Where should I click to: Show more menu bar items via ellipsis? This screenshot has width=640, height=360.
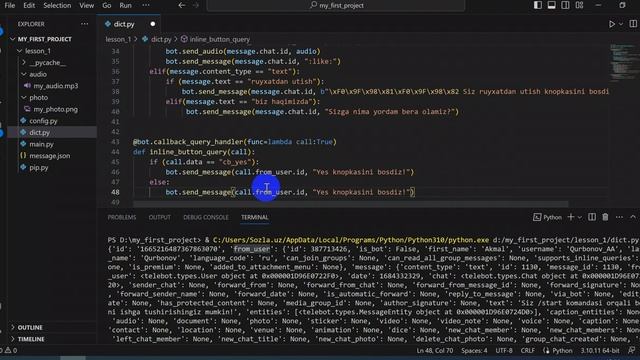146,5
